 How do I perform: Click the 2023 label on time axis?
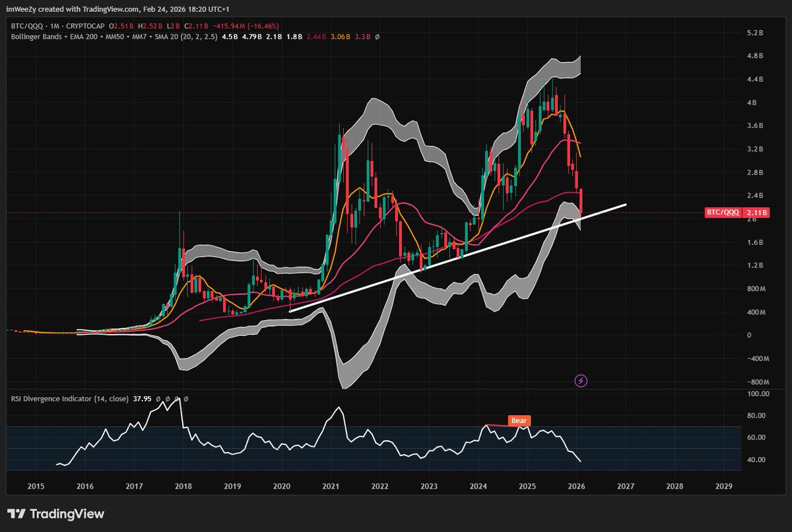coord(430,486)
